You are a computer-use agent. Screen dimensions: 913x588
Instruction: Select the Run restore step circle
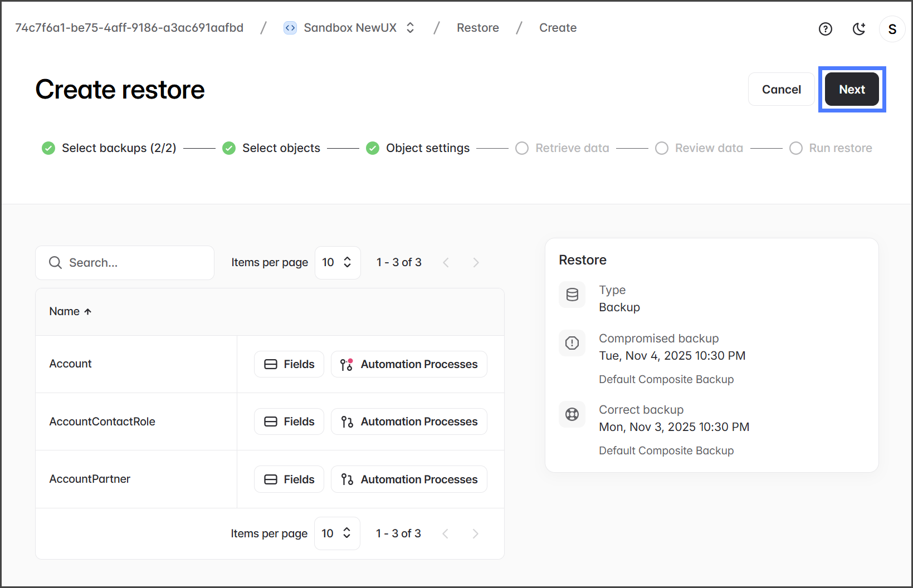tap(796, 148)
